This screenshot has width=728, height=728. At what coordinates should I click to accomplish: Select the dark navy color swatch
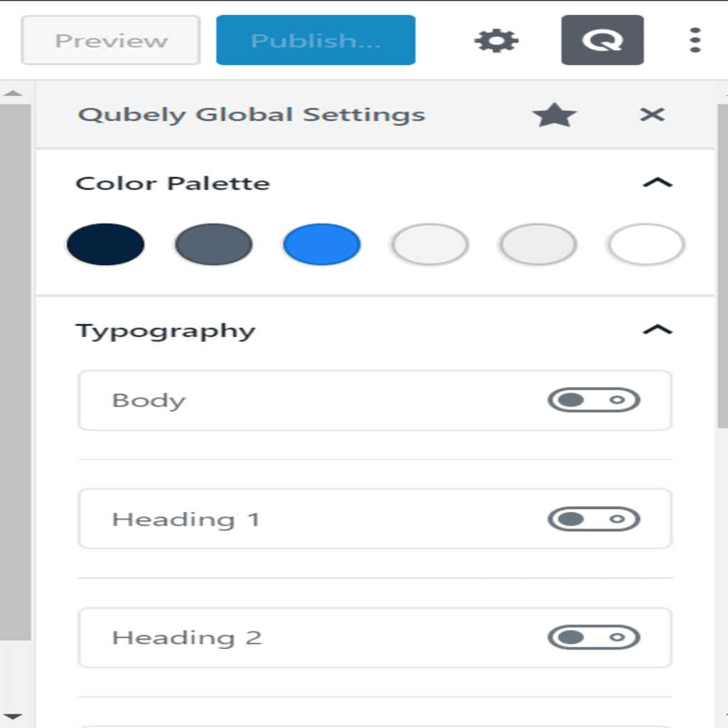pyautogui.click(x=105, y=245)
